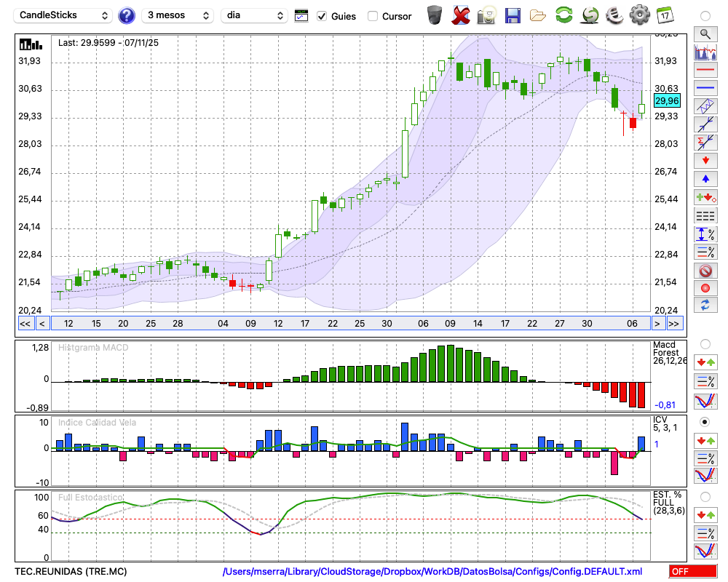
Task: Select the blue horizontal line tool
Action: [705, 88]
